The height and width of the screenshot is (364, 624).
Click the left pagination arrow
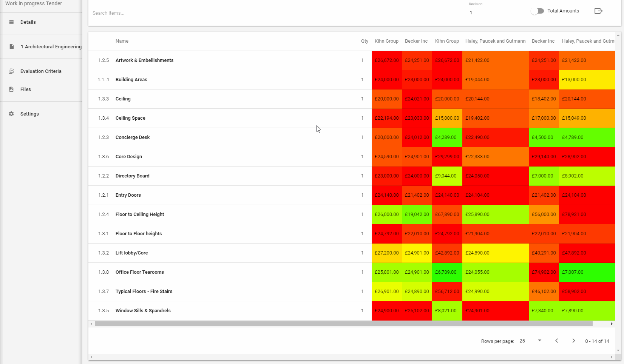coord(556,341)
